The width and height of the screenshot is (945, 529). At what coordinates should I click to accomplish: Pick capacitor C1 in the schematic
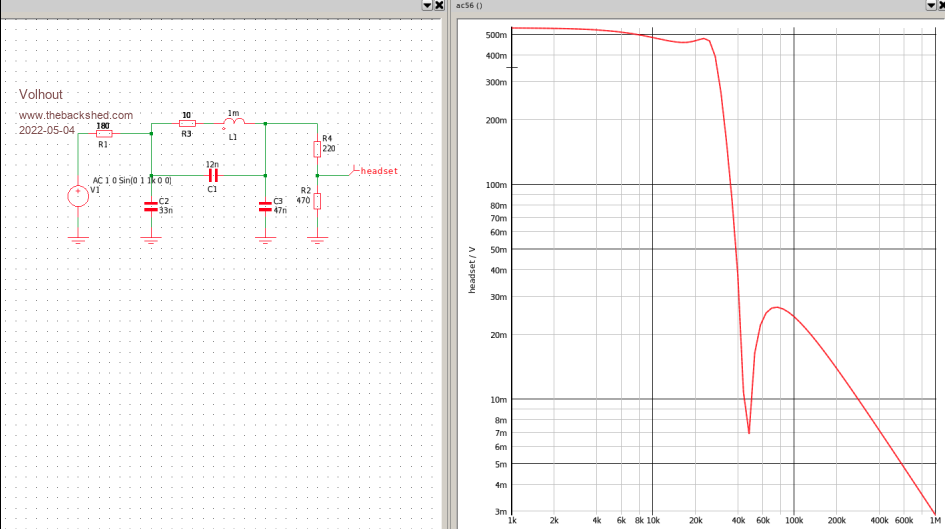point(212,174)
